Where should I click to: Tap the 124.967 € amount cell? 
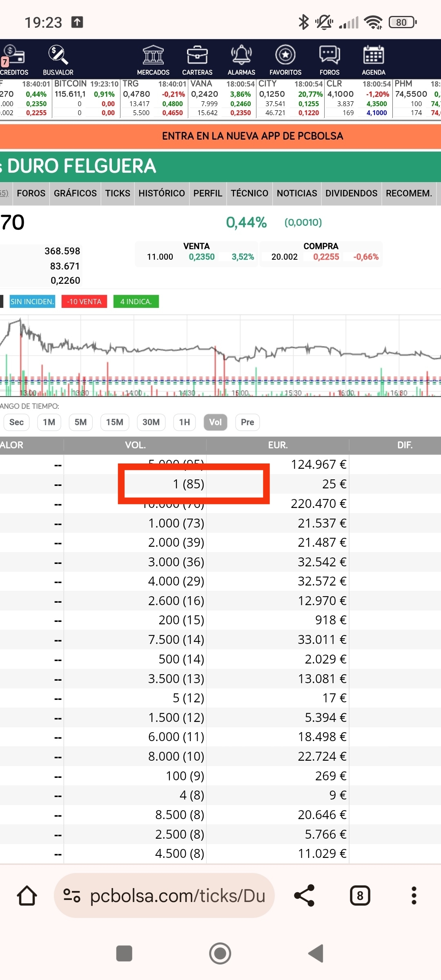click(x=318, y=464)
